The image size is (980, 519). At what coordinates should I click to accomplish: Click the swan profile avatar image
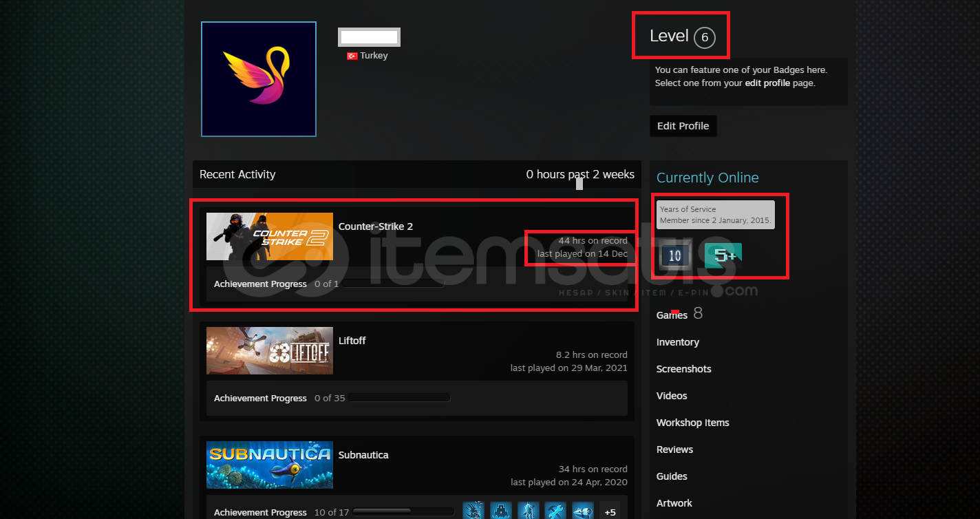point(259,79)
